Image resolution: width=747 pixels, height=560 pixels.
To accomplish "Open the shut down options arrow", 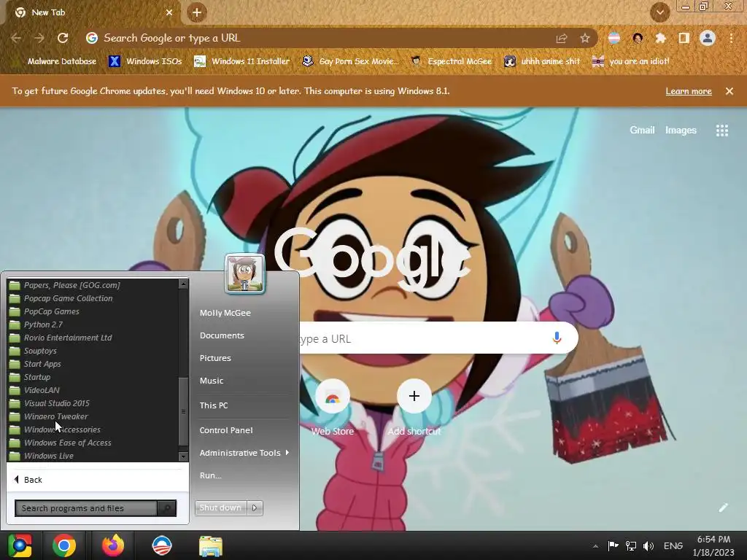I will coord(255,507).
